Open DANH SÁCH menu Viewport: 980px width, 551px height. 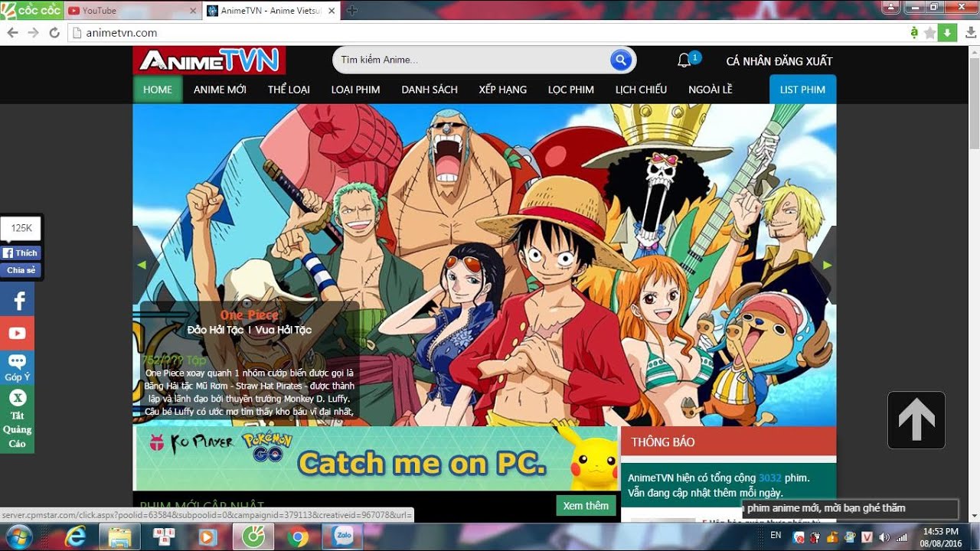click(x=430, y=90)
